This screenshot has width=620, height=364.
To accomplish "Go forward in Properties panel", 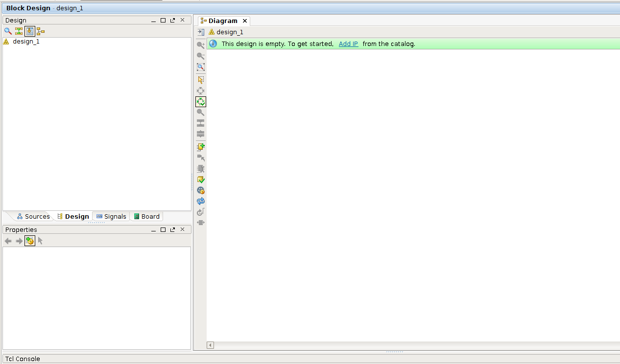I will pos(19,241).
